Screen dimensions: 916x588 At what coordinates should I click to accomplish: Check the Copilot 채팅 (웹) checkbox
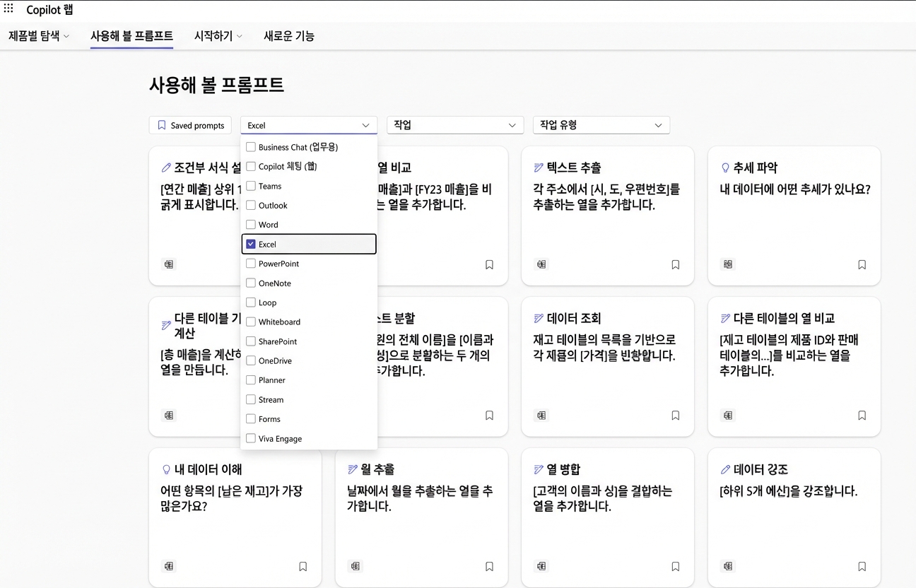coord(250,167)
